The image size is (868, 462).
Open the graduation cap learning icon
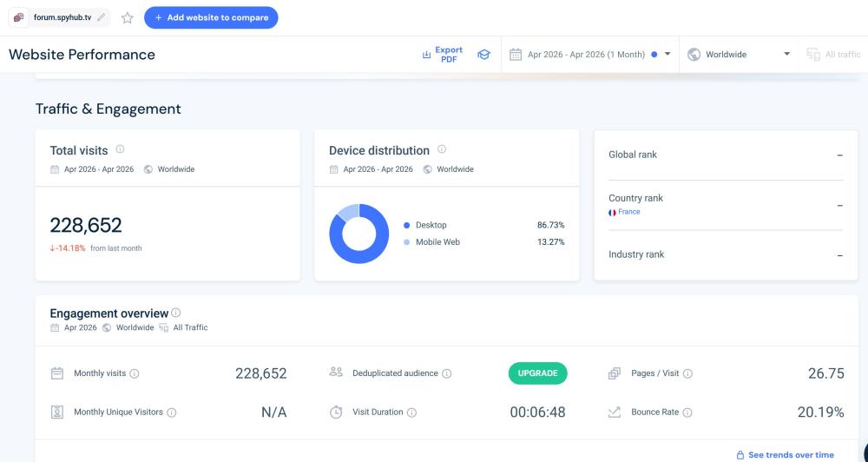tap(483, 55)
